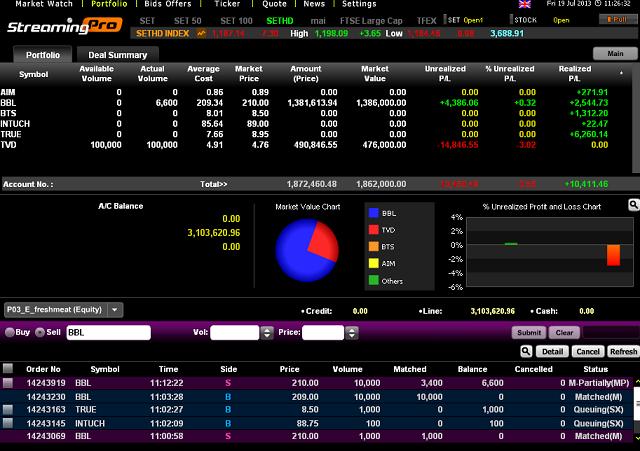
Task: Click the order list scroll-down arrow
Action: coord(637,437)
